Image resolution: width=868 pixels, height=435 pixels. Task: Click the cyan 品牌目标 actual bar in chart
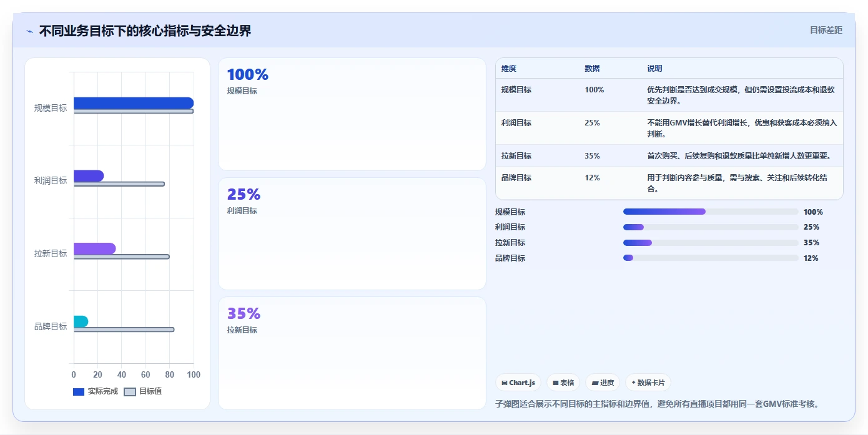[x=81, y=321]
